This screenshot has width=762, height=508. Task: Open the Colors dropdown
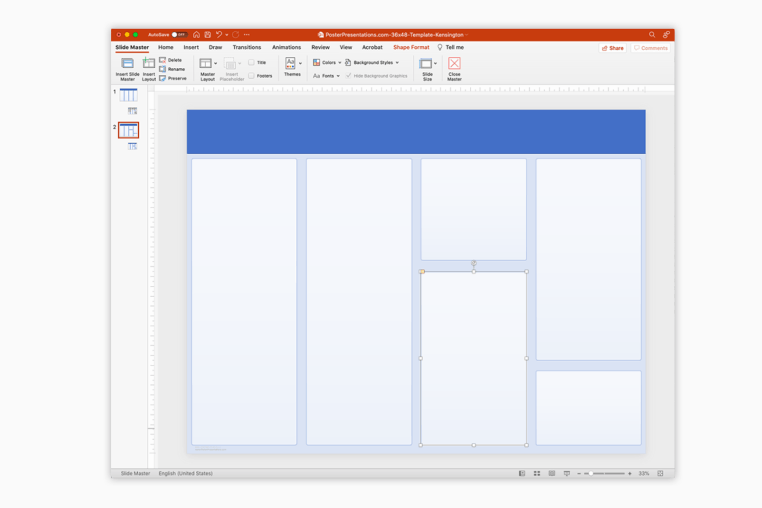point(327,62)
